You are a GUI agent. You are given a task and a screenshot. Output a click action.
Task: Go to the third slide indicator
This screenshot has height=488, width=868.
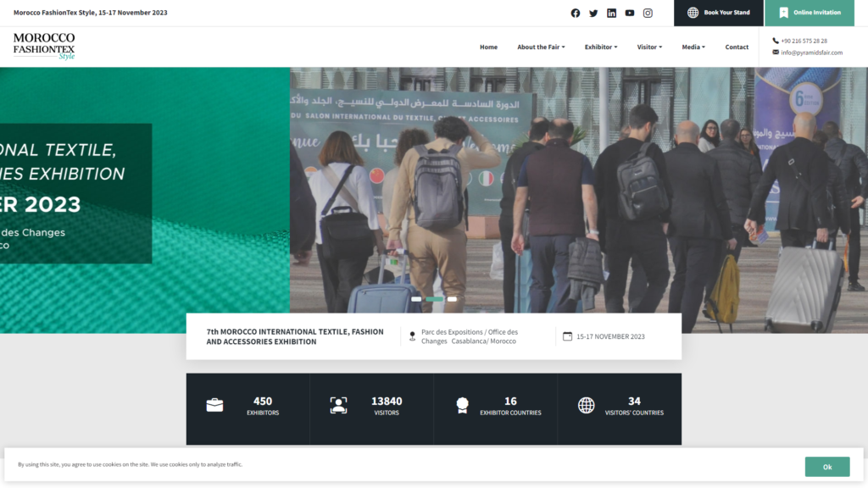453,299
